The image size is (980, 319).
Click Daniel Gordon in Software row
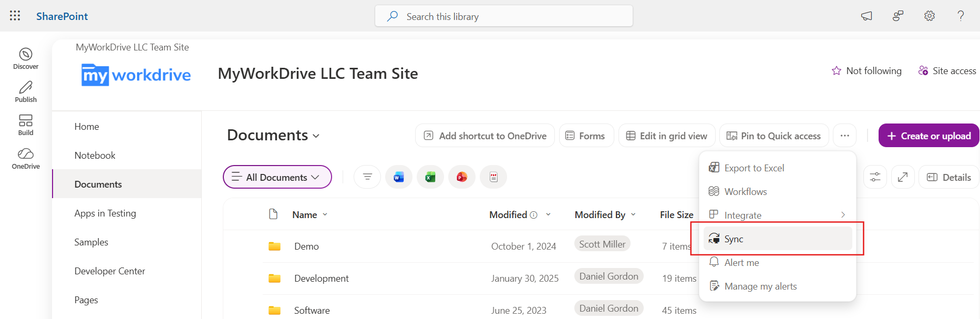(x=609, y=308)
